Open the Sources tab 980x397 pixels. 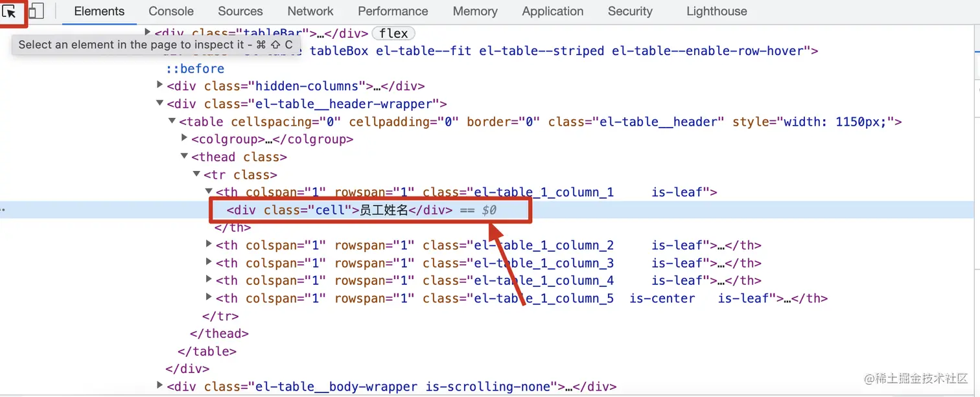pyautogui.click(x=240, y=11)
